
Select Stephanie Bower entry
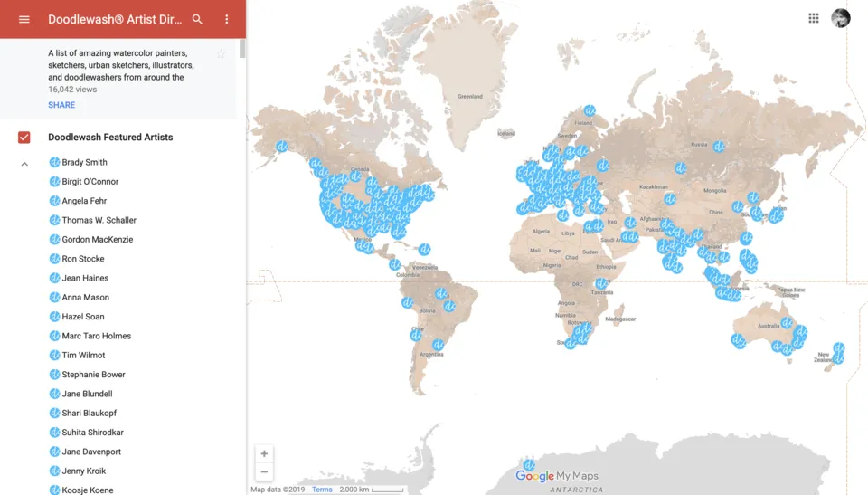tap(93, 375)
